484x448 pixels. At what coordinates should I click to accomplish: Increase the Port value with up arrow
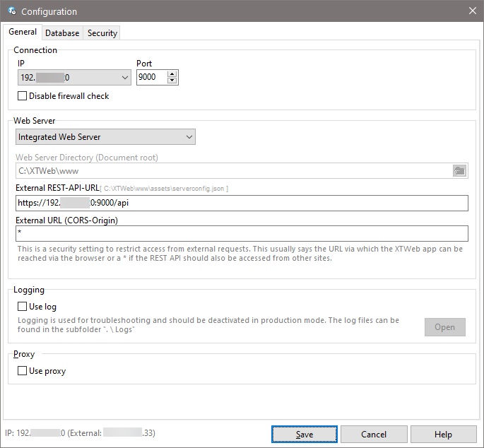click(172, 73)
